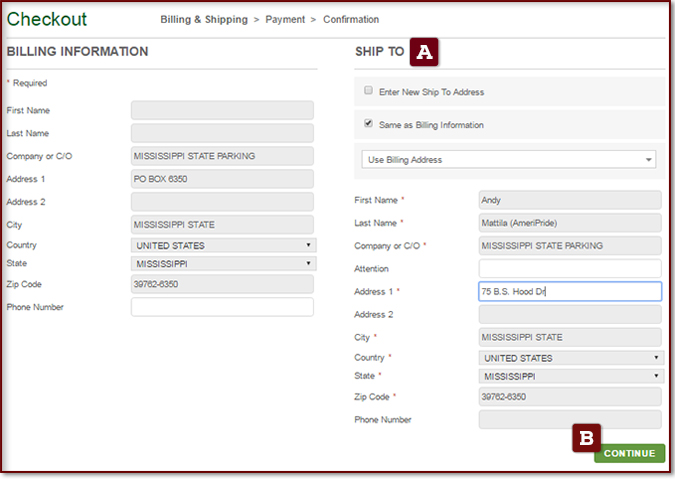675x480 pixels.
Task: Check the Enter New Ship To Address box
Action: (x=369, y=91)
